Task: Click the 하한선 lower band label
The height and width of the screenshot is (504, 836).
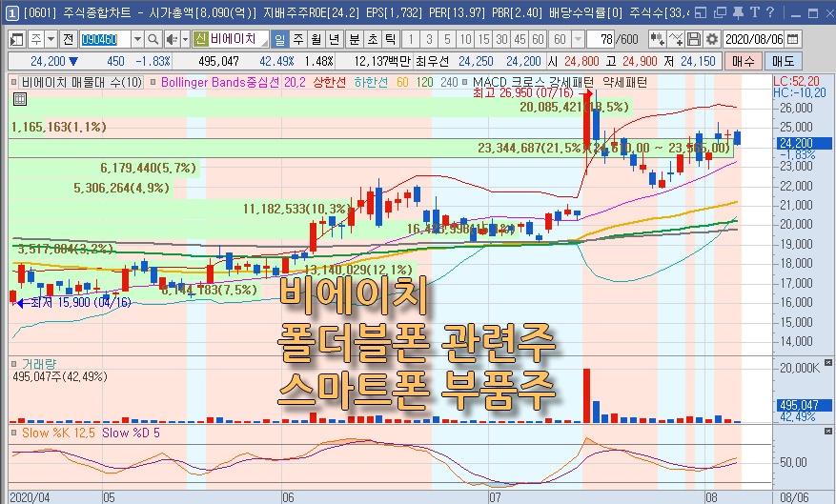Action: click(x=371, y=82)
